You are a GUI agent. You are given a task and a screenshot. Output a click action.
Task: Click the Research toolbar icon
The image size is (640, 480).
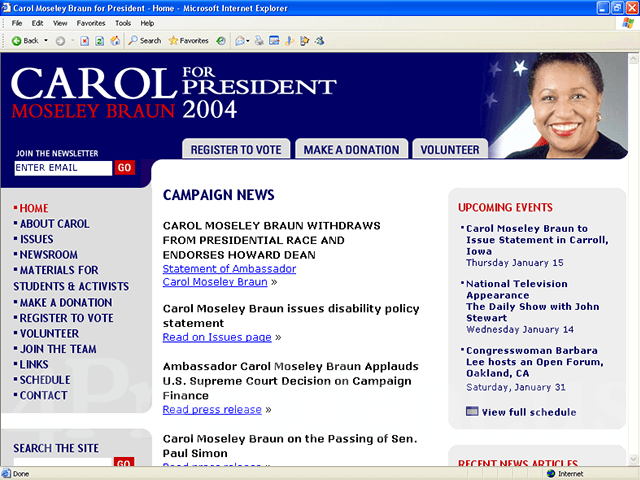click(x=304, y=41)
